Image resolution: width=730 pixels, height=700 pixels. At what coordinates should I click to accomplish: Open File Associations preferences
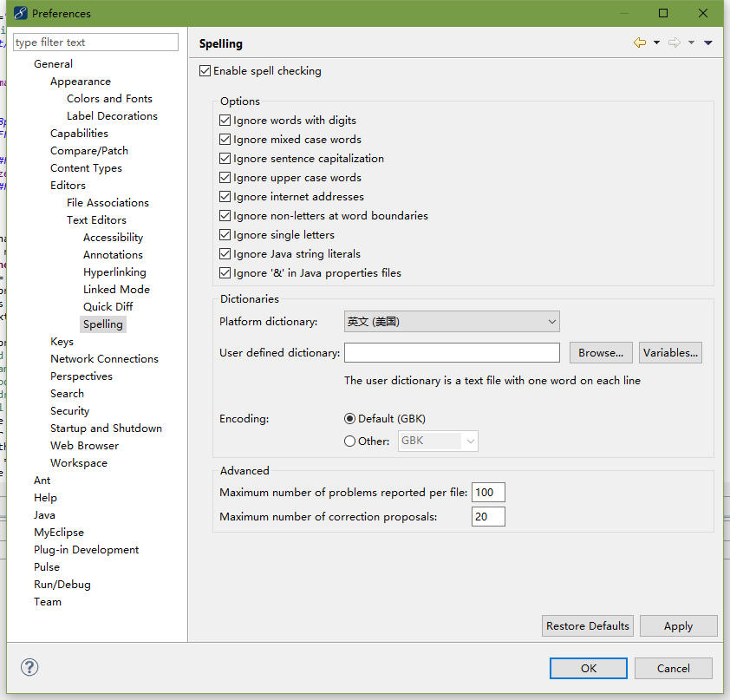click(x=108, y=203)
